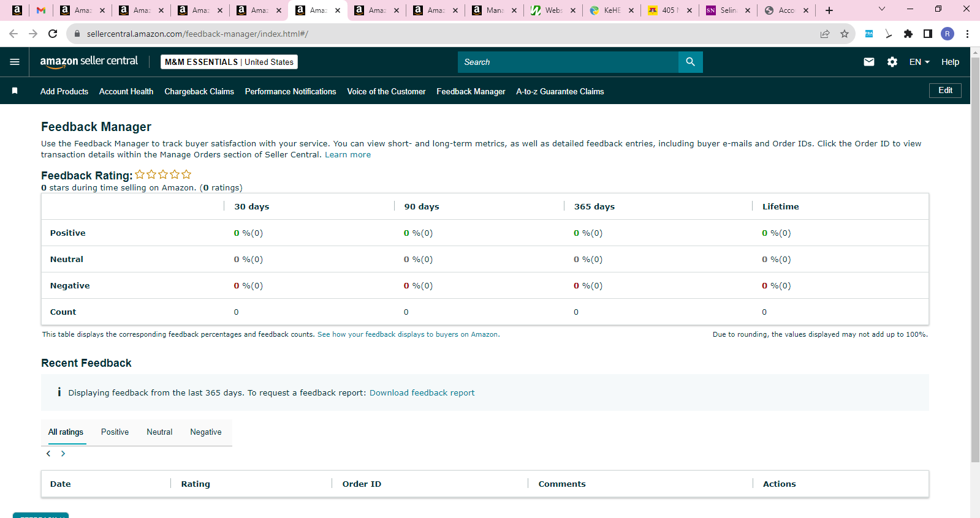The height and width of the screenshot is (518, 980).
Task: Select the Neutral feedback tab
Action: (159, 432)
